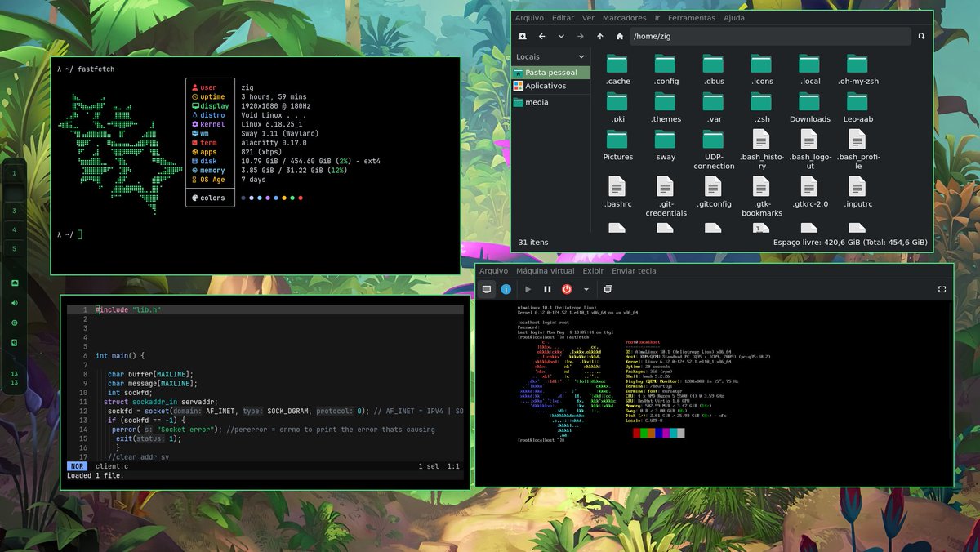Show the VM graphical console view

[487, 289]
